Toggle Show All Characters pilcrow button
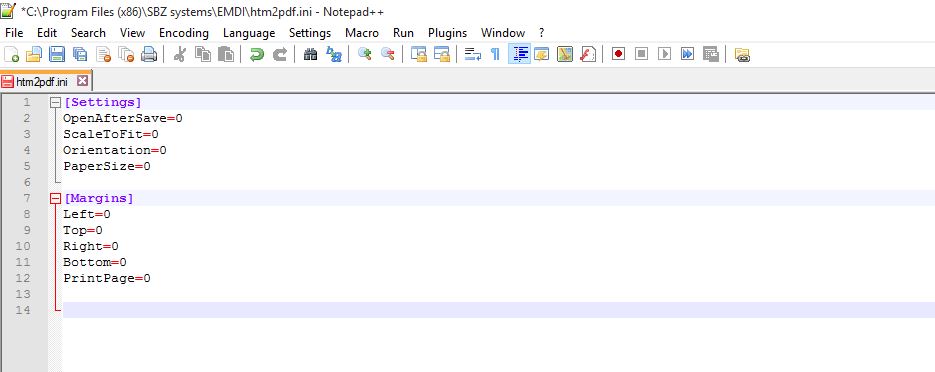The image size is (935, 372). tap(495, 55)
